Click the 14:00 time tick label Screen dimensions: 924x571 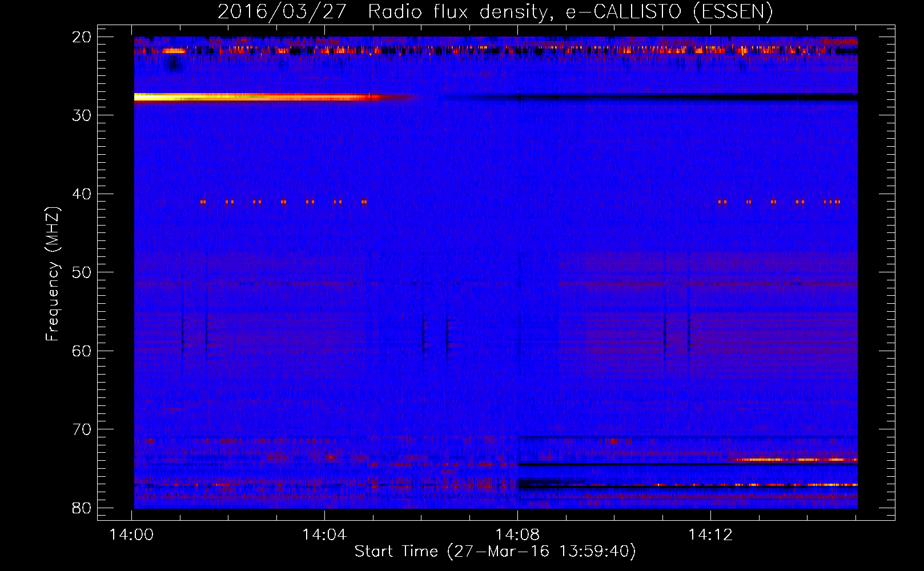click(x=132, y=535)
